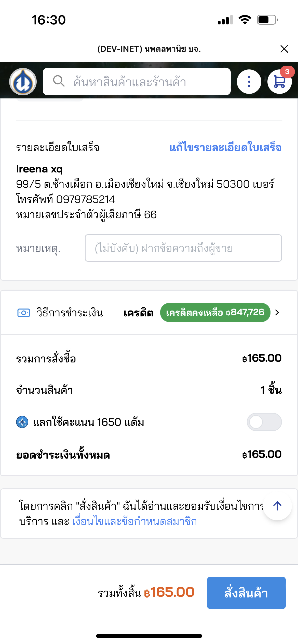Open the shopping cart icon
298x644 pixels.
(279, 82)
